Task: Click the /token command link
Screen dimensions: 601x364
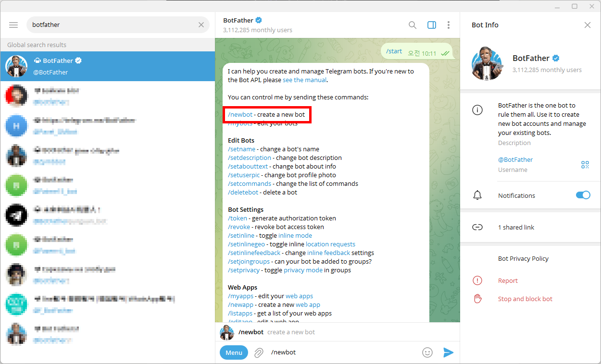Action: [237, 218]
